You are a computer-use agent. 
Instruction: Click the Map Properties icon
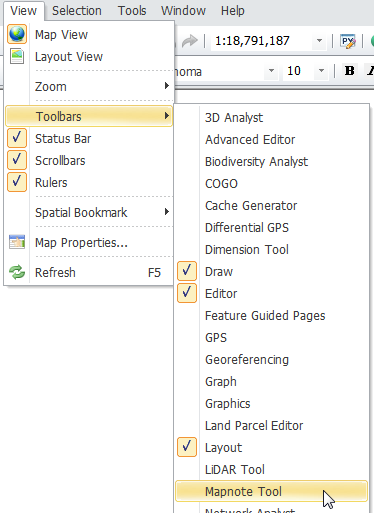pos(17,242)
